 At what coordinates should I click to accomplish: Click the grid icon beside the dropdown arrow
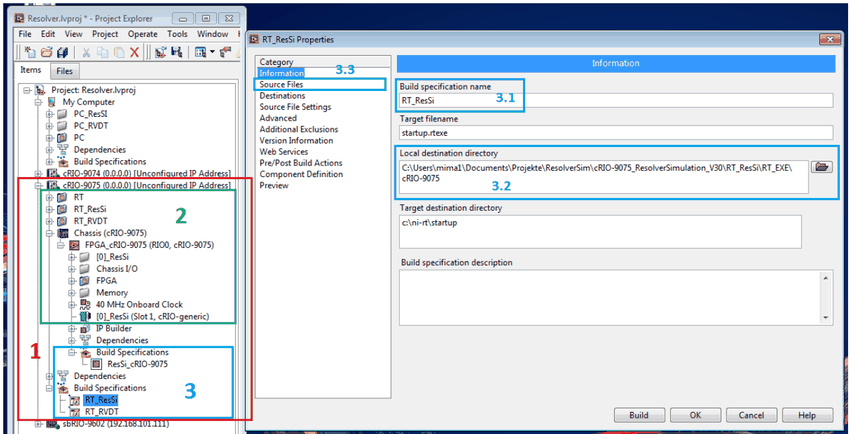click(x=201, y=52)
